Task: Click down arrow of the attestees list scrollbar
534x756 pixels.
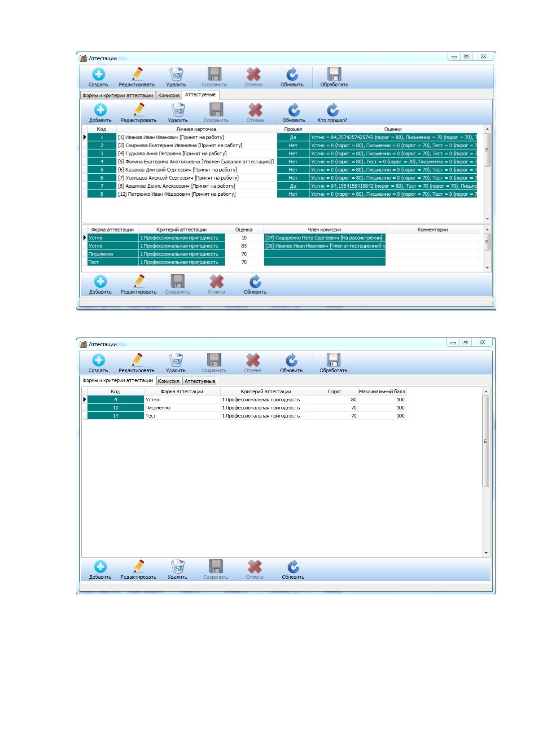Action: click(488, 219)
